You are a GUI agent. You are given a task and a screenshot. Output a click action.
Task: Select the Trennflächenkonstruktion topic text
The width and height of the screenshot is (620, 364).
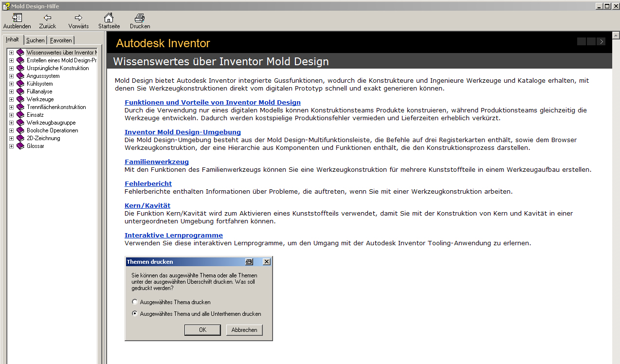(56, 107)
